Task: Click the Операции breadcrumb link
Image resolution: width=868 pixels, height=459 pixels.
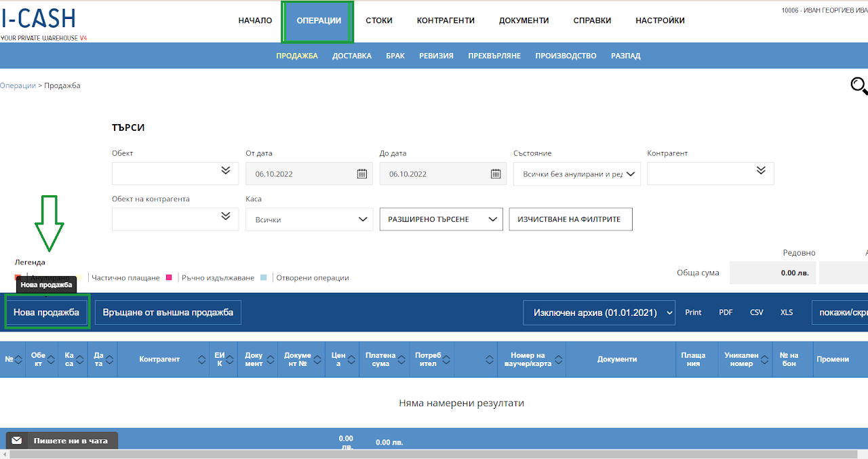Action: point(18,85)
